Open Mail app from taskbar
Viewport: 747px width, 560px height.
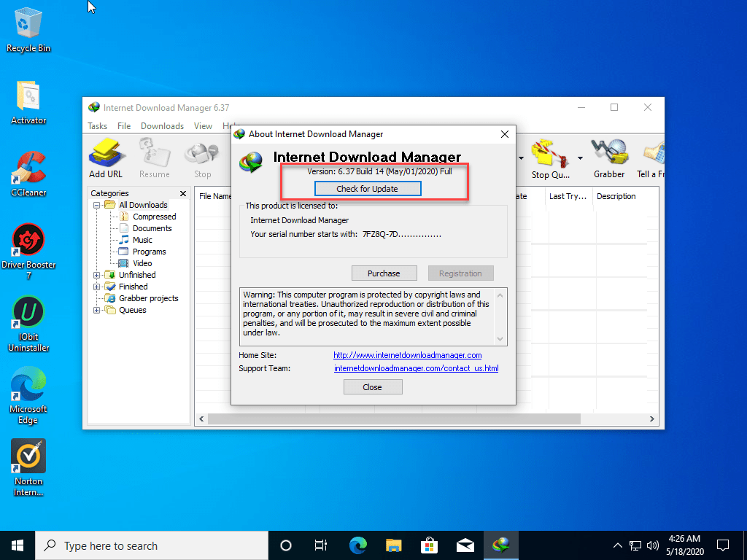point(465,545)
